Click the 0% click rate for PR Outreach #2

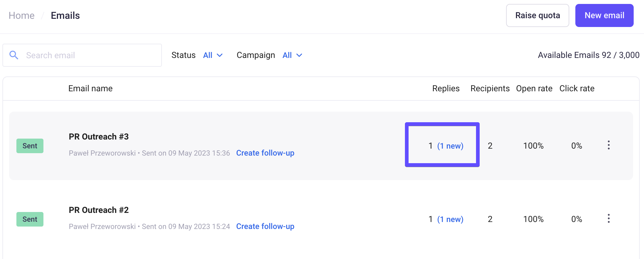pos(577,219)
